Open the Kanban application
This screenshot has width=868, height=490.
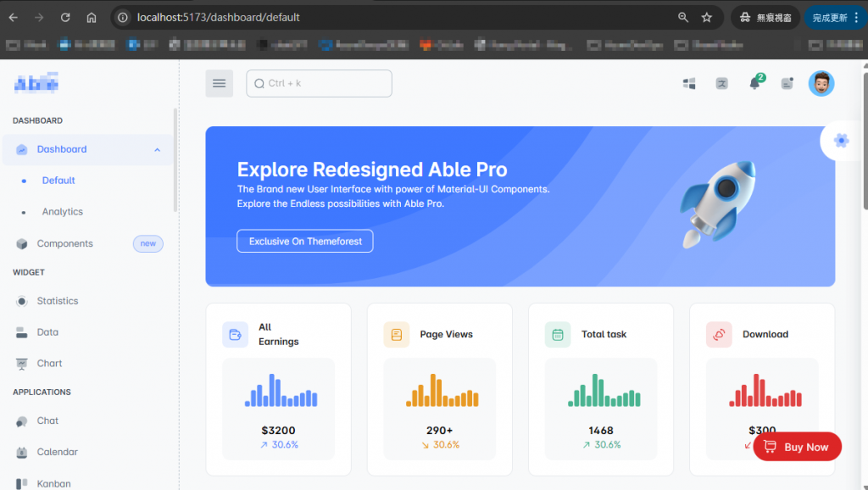coord(53,483)
